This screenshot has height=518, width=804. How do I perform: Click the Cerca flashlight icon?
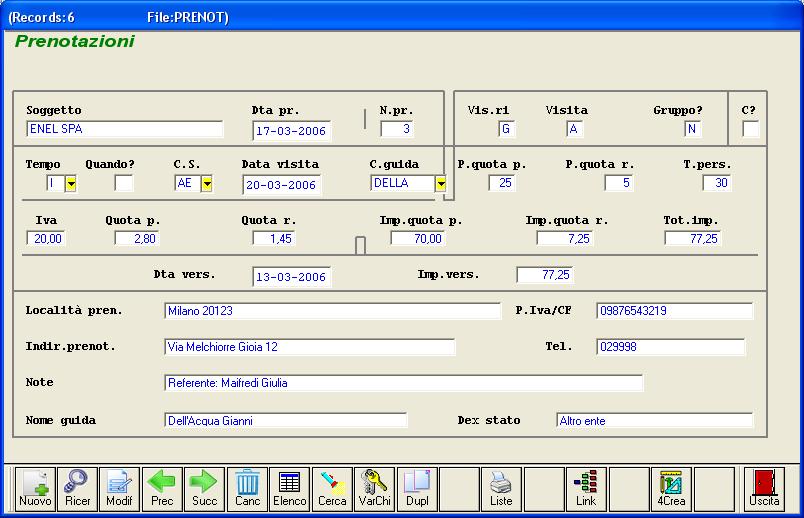click(x=332, y=488)
